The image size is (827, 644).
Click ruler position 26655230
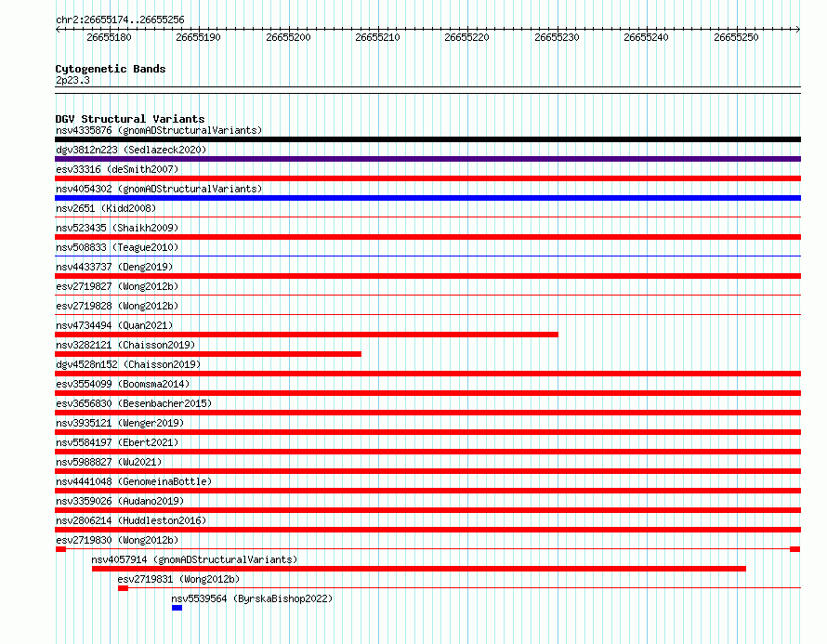pos(557,37)
